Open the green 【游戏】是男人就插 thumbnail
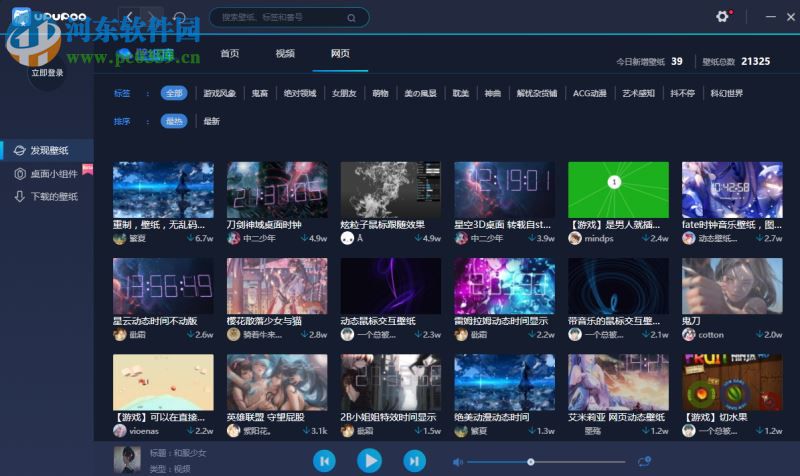The width and height of the screenshot is (800, 476). pyautogui.click(x=618, y=190)
